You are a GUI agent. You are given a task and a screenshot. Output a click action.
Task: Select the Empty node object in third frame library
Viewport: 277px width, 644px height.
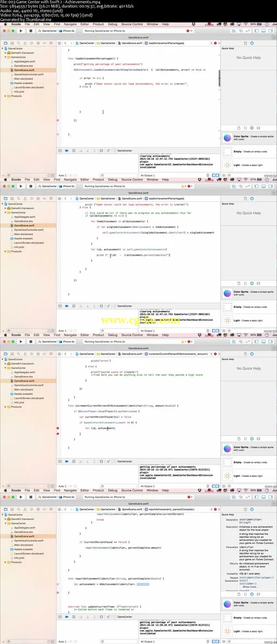click(248, 462)
